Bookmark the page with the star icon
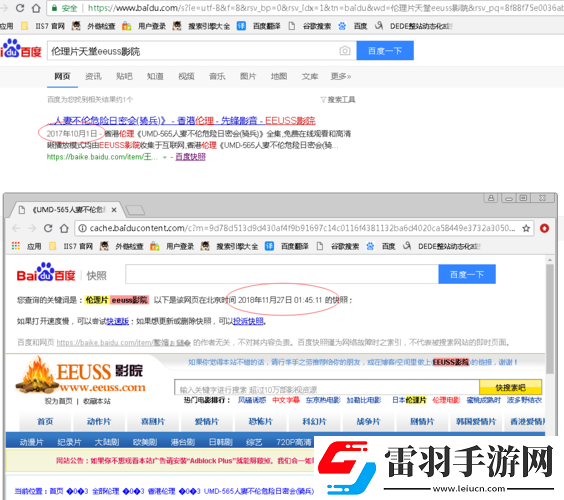This screenshot has height=500, width=564. point(526,228)
